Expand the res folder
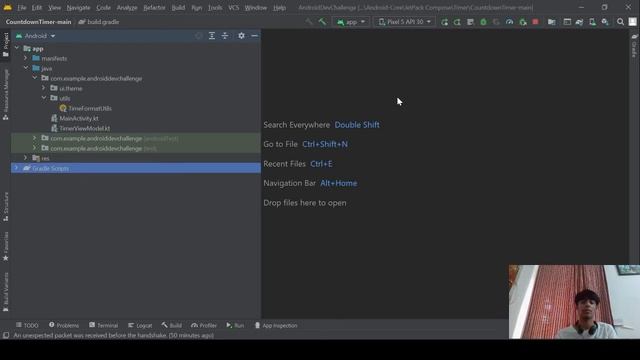 click(26, 158)
